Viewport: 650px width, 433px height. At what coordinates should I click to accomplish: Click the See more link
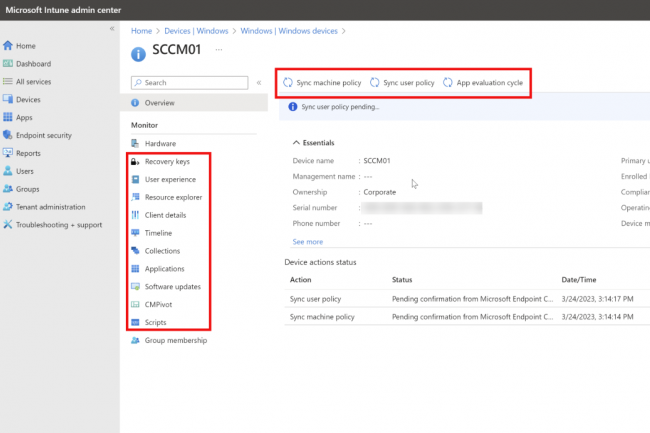(x=308, y=242)
